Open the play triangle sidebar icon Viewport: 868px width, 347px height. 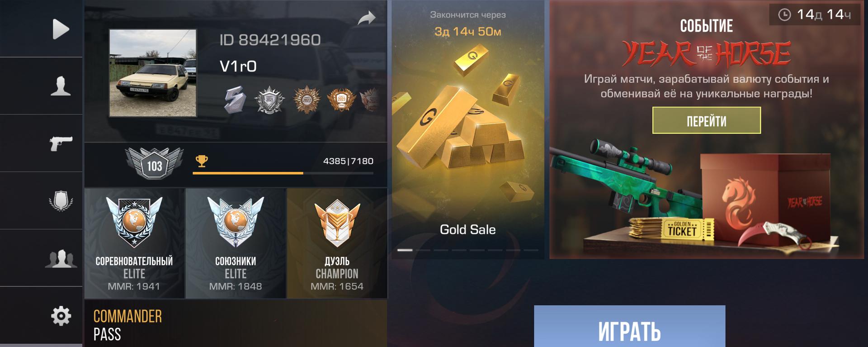61,29
